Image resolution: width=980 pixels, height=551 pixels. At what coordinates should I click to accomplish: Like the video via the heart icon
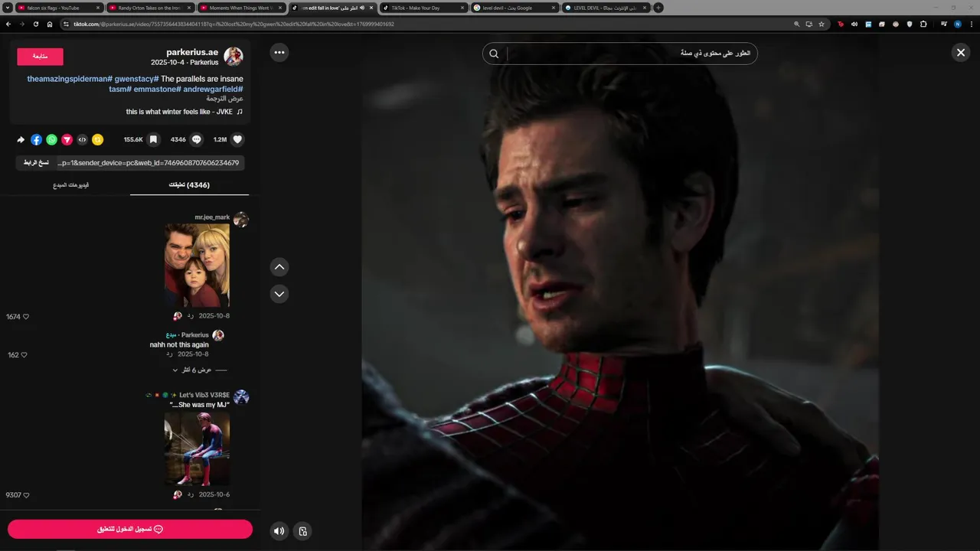[237, 139]
